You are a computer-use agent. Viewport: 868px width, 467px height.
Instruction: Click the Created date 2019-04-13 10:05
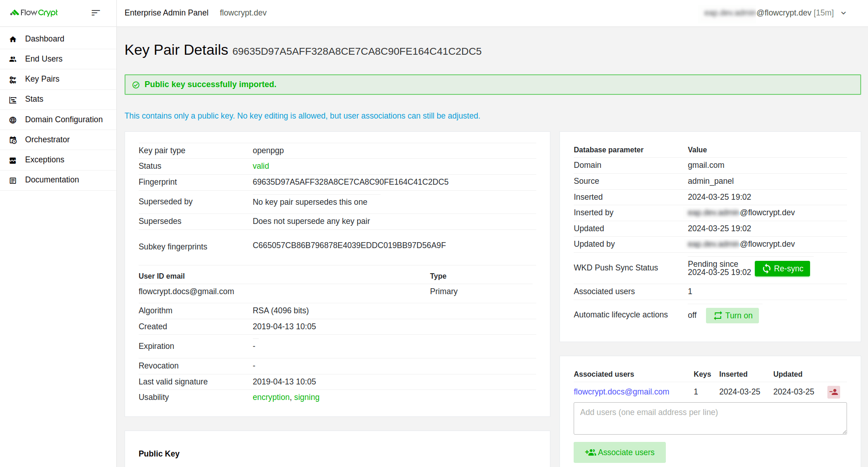(284, 327)
